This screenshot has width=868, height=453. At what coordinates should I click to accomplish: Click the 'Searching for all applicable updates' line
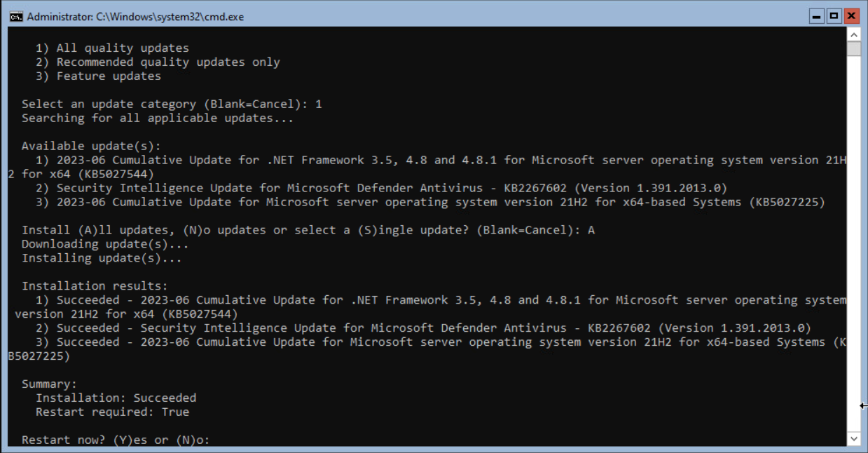click(x=158, y=119)
